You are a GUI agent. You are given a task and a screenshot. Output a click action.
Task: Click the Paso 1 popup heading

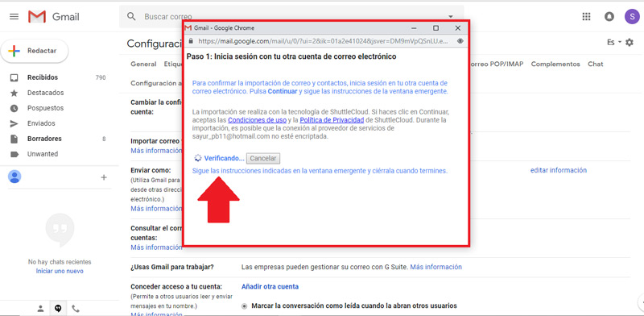coord(291,56)
